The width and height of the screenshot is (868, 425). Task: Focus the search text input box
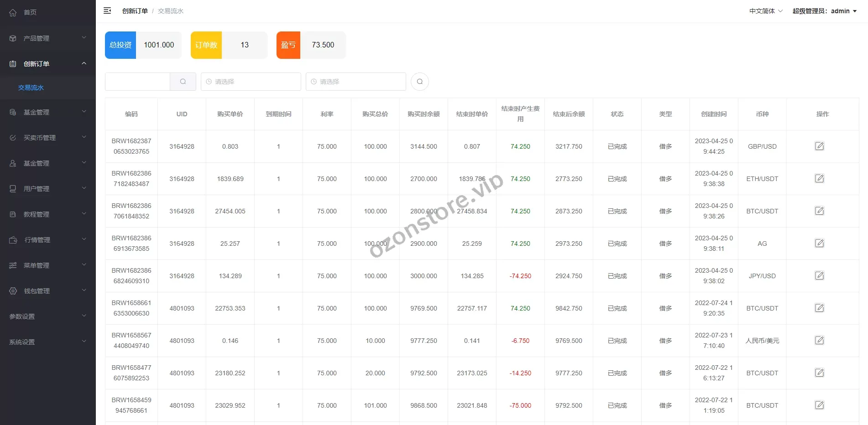[137, 82]
